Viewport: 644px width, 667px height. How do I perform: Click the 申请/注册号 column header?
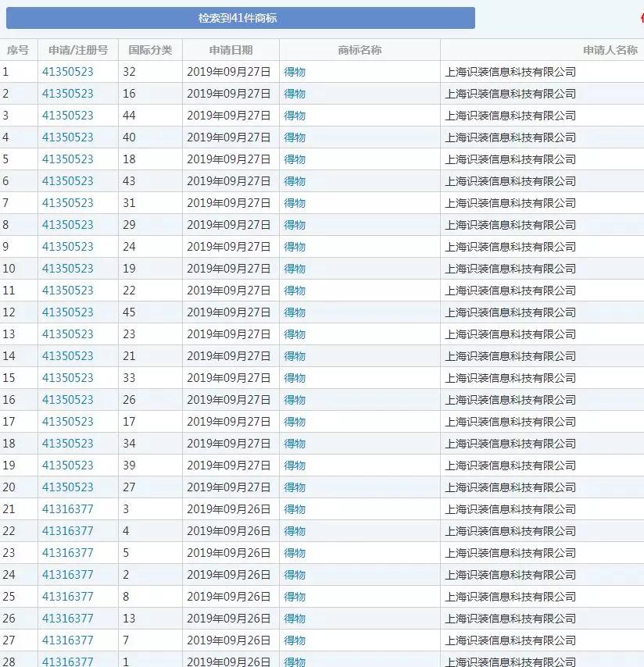pyautogui.click(x=78, y=49)
